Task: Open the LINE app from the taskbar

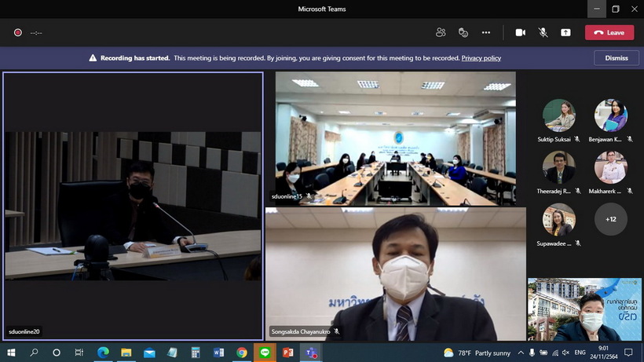Action: coord(265,353)
